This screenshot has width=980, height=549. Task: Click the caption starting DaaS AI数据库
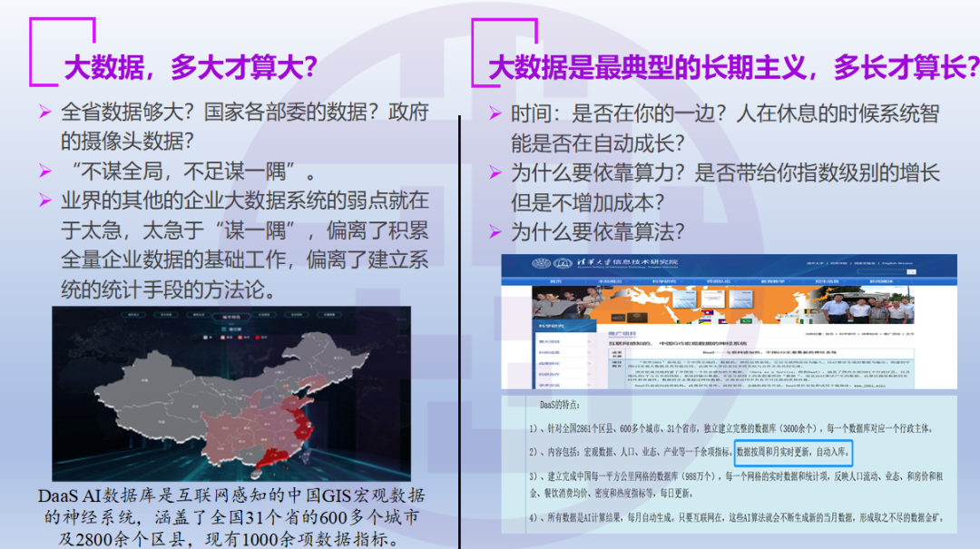click(231, 517)
